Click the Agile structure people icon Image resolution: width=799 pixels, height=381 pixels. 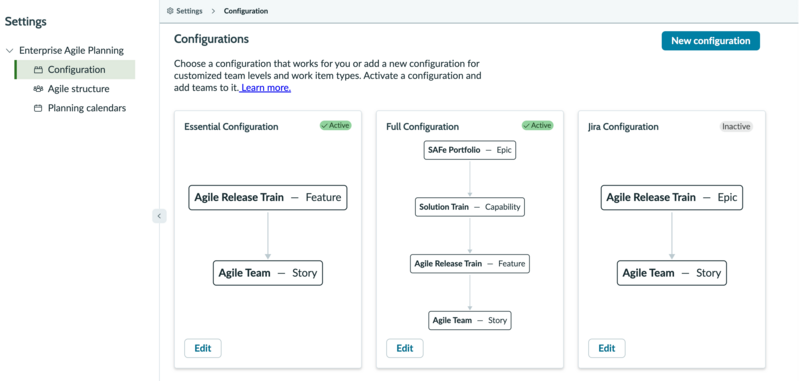tap(38, 89)
